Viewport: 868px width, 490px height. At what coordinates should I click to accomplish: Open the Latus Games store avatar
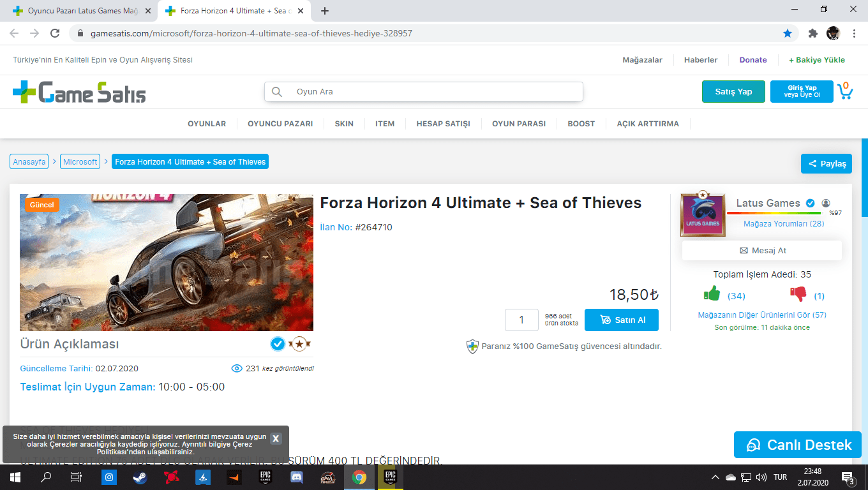click(x=703, y=215)
